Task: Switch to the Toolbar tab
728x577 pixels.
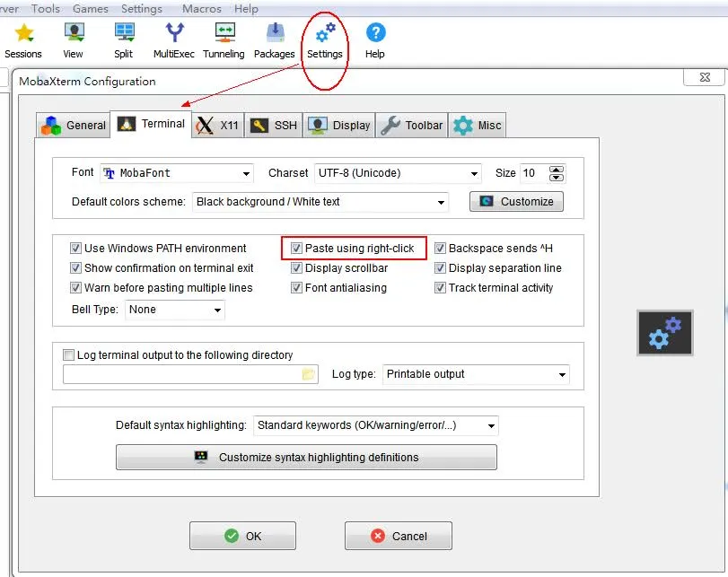Action: pos(412,126)
